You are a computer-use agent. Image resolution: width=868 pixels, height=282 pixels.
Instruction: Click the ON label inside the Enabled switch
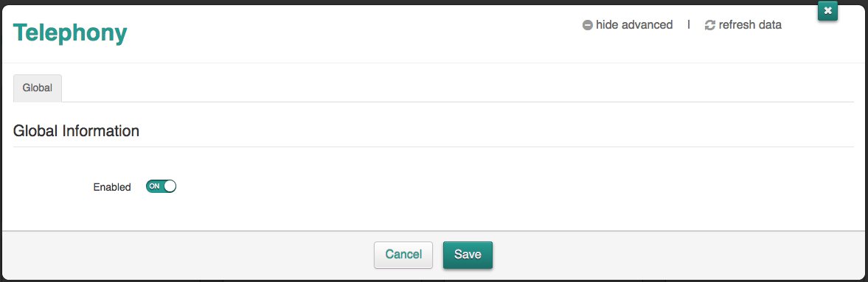pos(154,186)
